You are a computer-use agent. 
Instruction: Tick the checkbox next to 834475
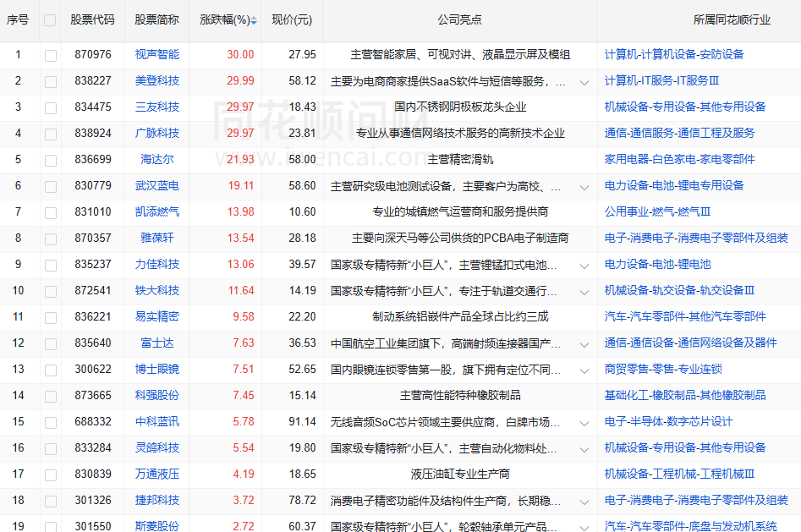click(x=51, y=107)
